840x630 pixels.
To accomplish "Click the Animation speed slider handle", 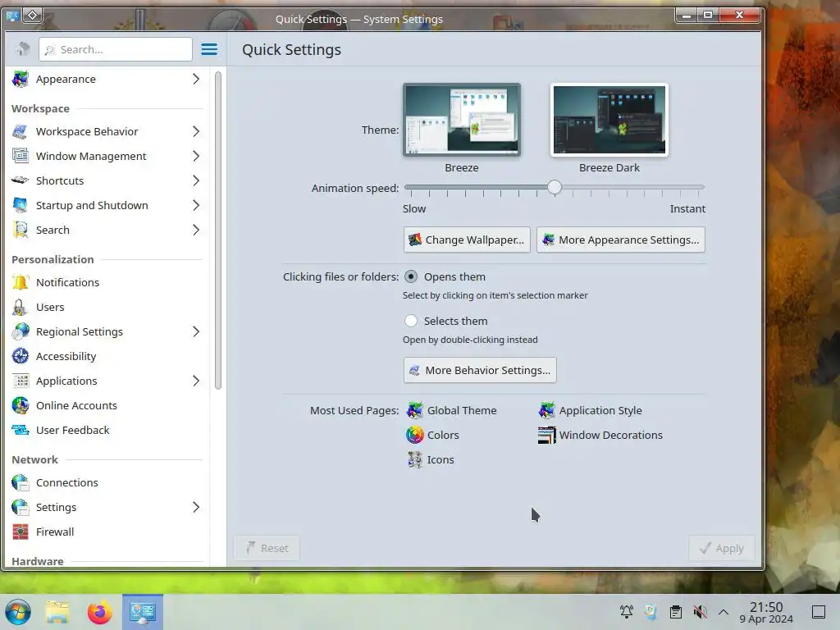I will click(555, 187).
